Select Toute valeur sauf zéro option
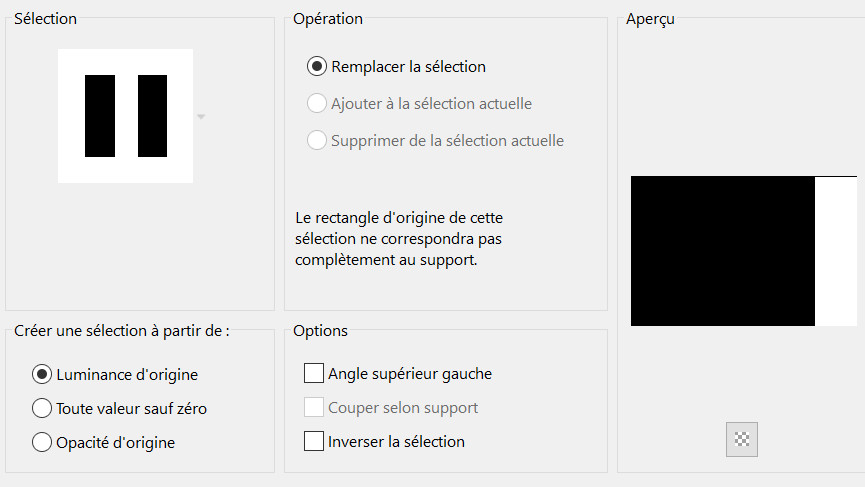Screen dimensions: 865x487 click(42, 408)
